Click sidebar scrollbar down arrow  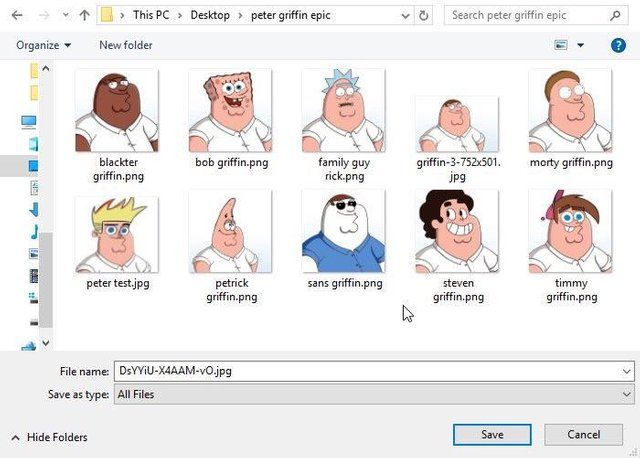(46, 343)
